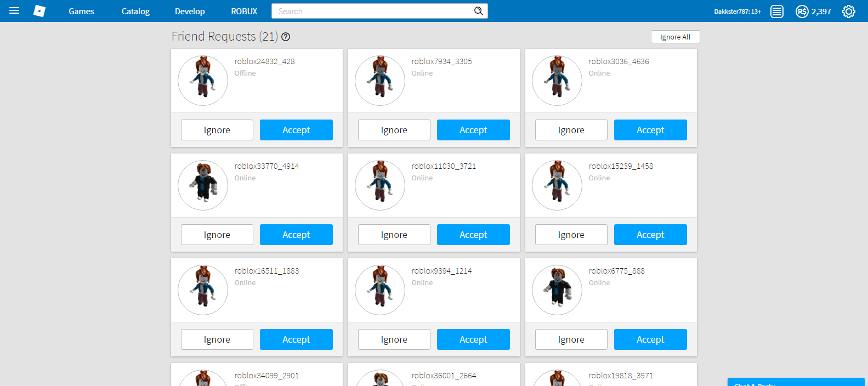Image resolution: width=868 pixels, height=386 pixels.
Task: Accept request from roblox16511_1883
Action: point(296,339)
